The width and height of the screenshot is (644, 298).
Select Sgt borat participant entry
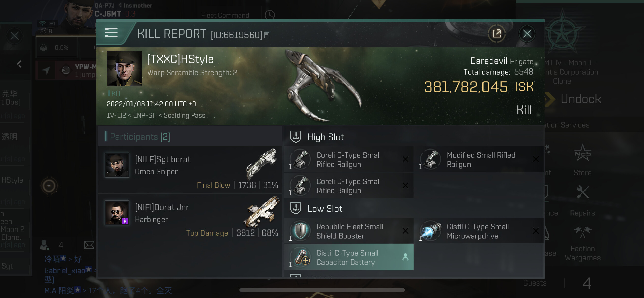click(x=190, y=169)
